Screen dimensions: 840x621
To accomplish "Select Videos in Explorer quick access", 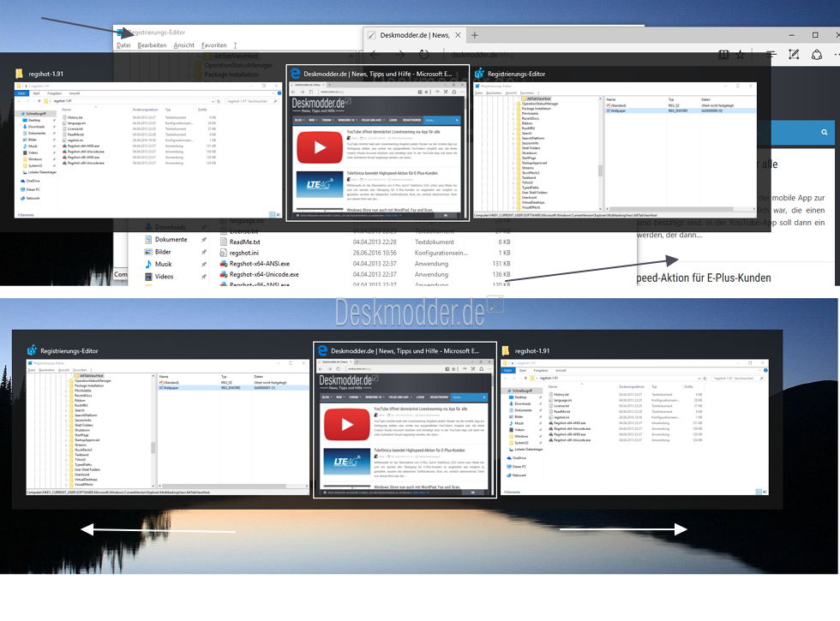I will pyautogui.click(x=164, y=276).
